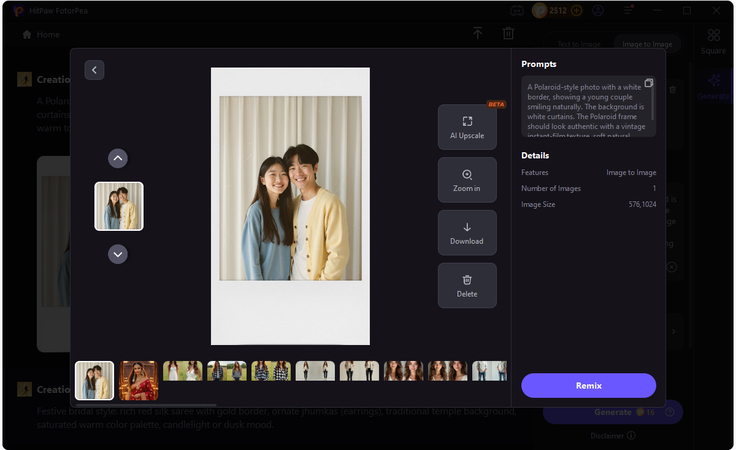This screenshot has width=736, height=450.
Task: Click upload arrow icon in top toolbar
Action: click(477, 33)
